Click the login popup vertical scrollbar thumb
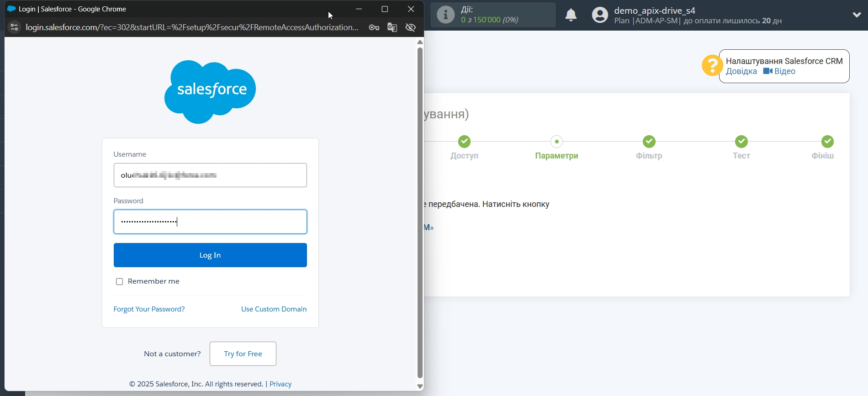This screenshot has height=396, width=868. pos(420,212)
